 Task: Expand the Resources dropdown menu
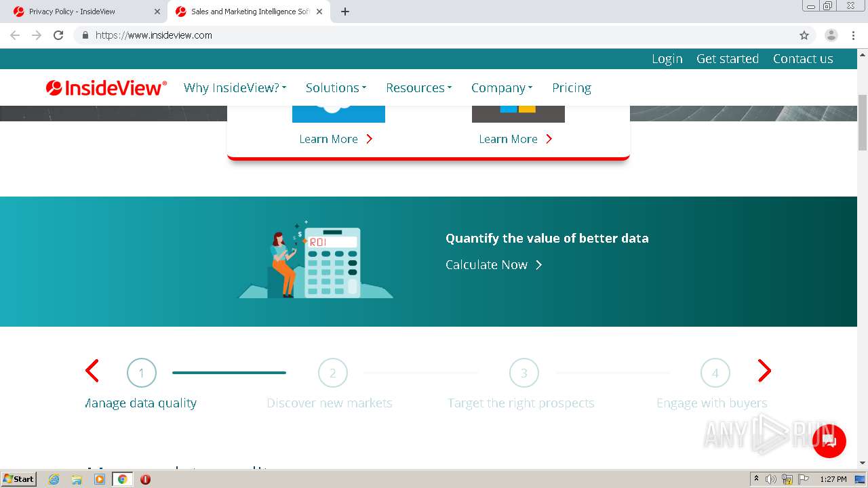tap(418, 87)
